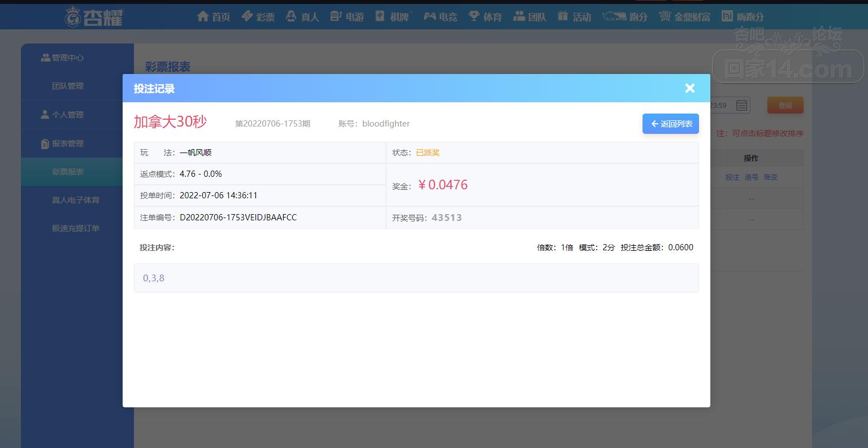Open 团队管理 in the sidebar
Screen dimensions: 868x448
coord(68,86)
